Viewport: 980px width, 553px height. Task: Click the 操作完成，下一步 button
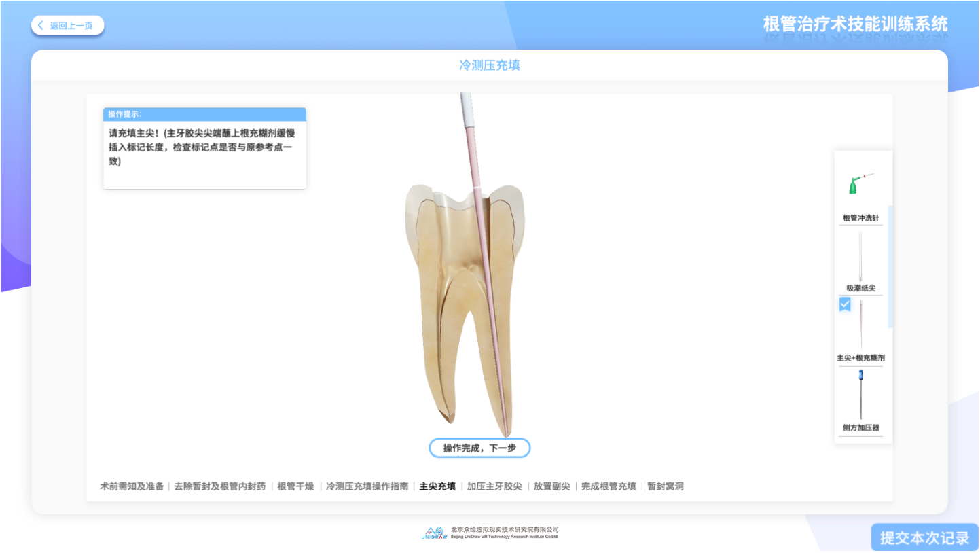pyautogui.click(x=479, y=448)
